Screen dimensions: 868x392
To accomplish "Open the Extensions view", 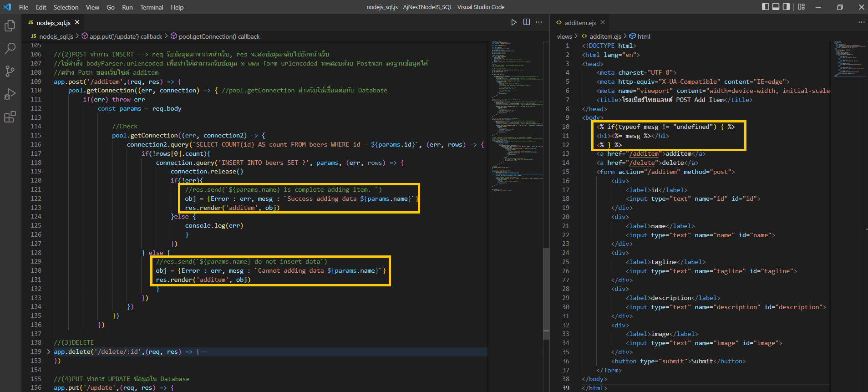I will pyautogui.click(x=10, y=117).
